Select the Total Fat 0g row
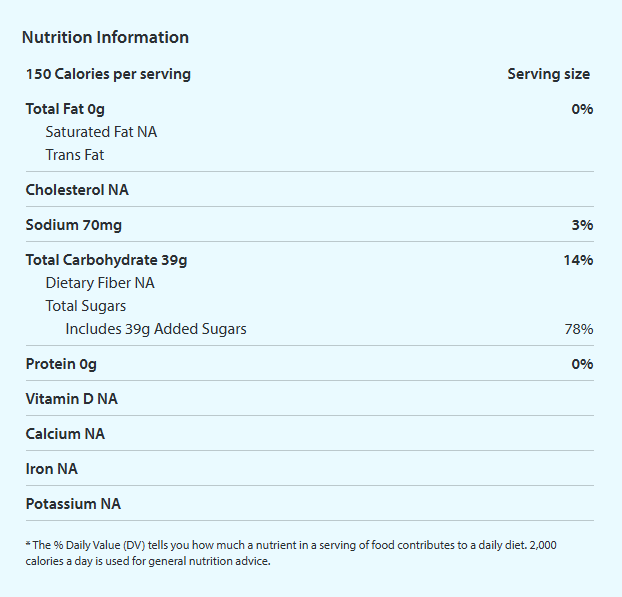The image size is (622, 597). pos(65,109)
